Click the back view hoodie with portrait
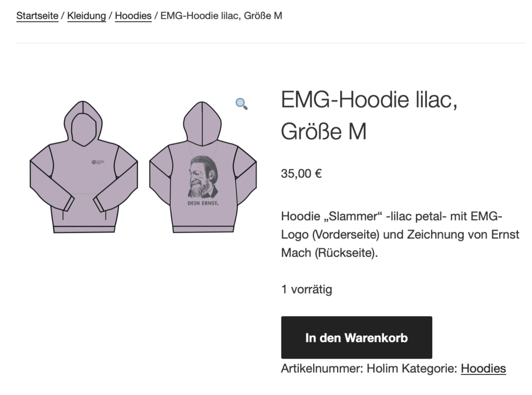Screen dimensions: 532x395 click(x=203, y=167)
